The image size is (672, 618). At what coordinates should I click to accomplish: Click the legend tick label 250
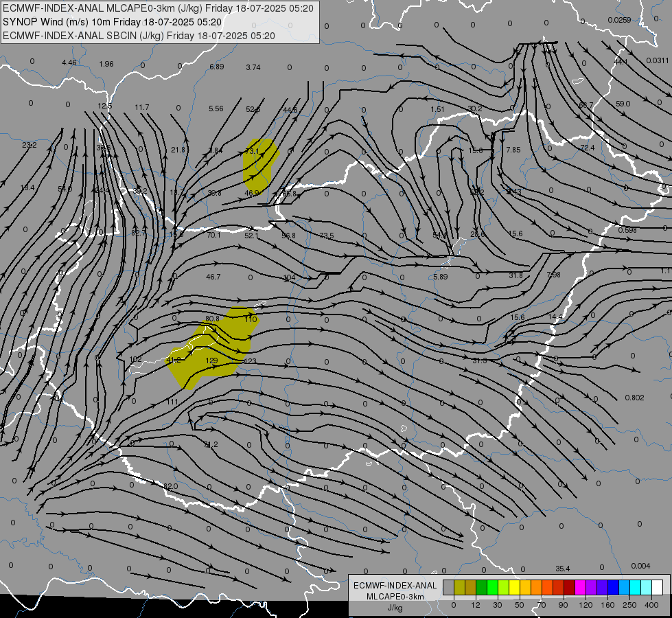[629, 605]
